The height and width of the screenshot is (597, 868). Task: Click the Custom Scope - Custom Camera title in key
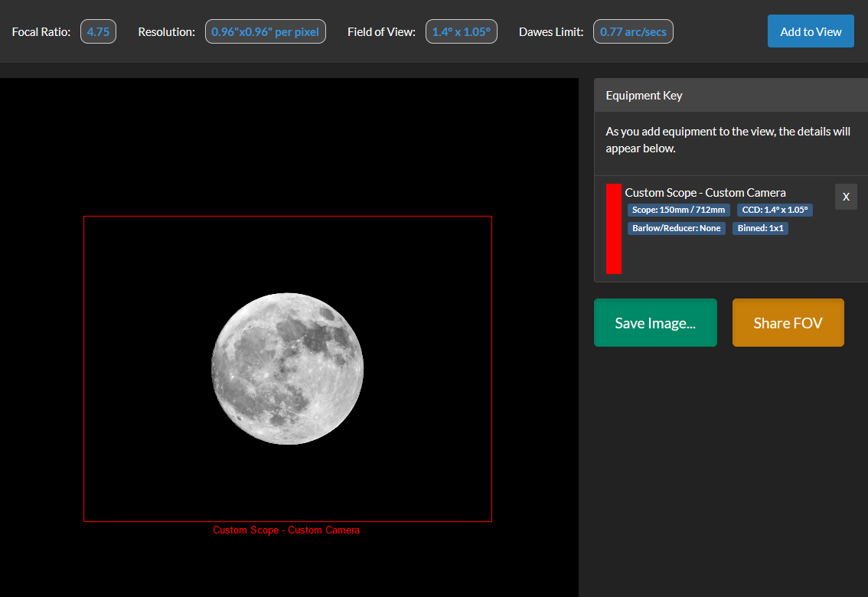click(705, 193)
